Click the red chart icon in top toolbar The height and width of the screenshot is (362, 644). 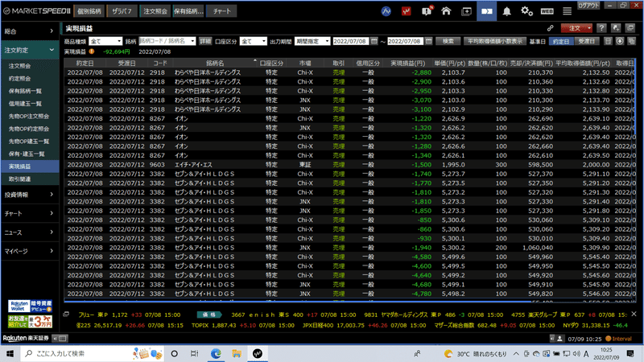[x=406, y=11]
